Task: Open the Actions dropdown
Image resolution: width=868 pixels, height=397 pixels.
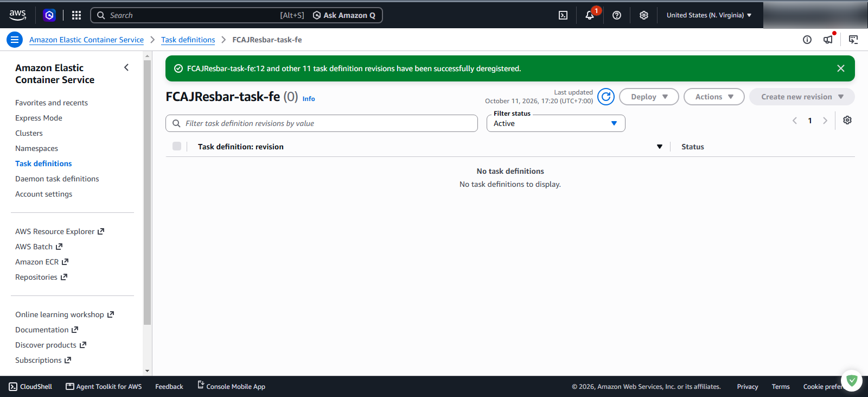Action: (x=714, y=97)
